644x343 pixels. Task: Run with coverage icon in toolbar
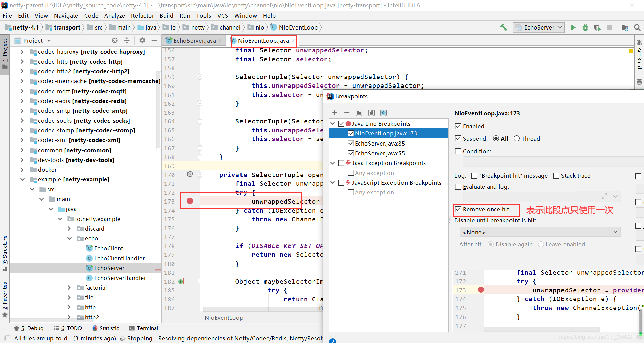tap(597, 27)
